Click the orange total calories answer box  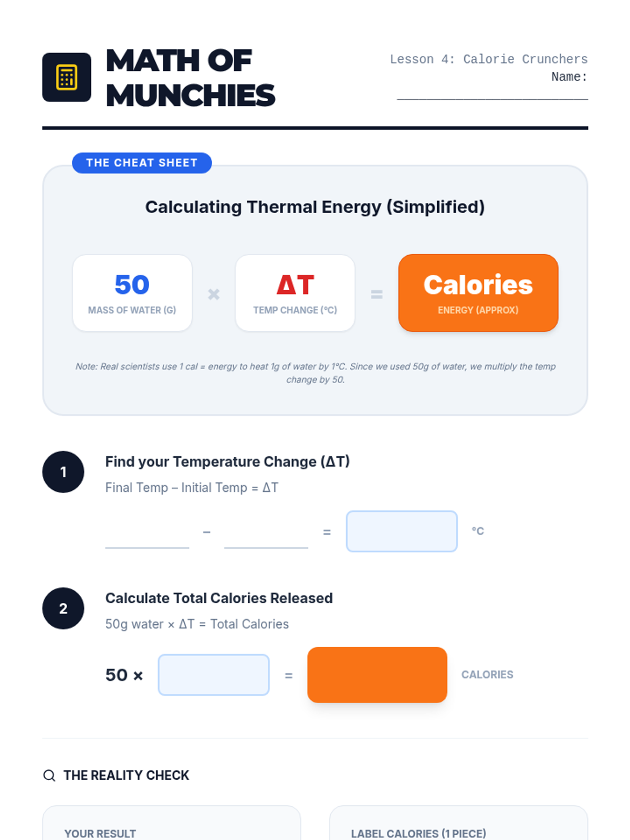pos(377,675)
